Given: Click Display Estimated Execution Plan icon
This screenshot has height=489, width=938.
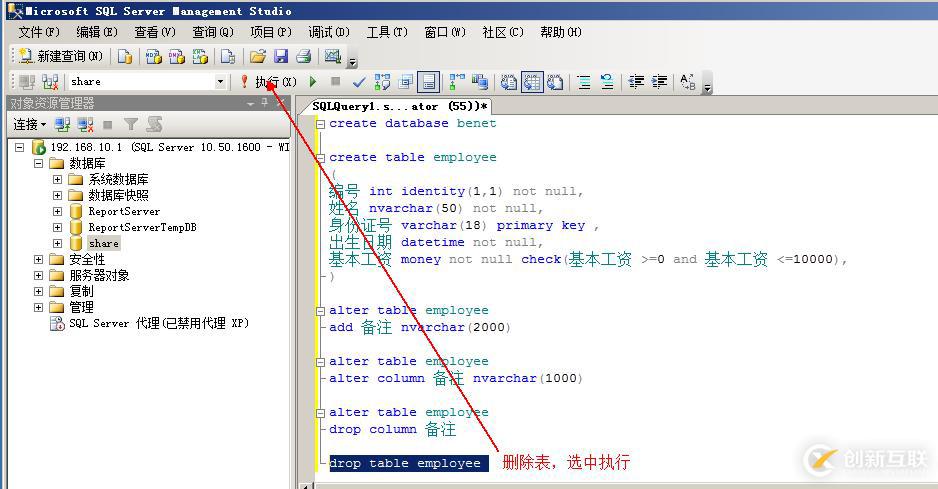Looking at the screenshot, I should point(382,81).
